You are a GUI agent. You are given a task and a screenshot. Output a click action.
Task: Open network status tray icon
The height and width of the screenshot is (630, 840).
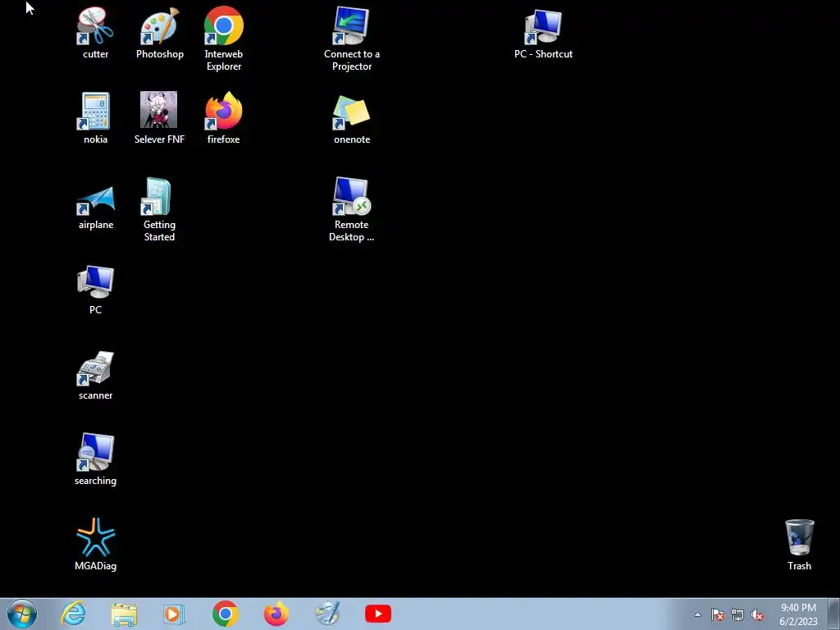(737, 614)
